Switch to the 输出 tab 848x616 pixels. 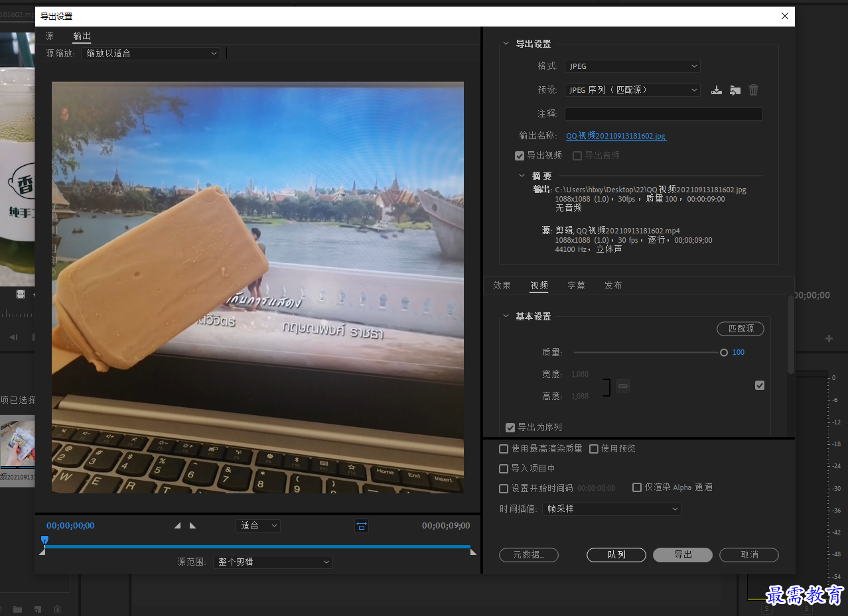(82, 36)
